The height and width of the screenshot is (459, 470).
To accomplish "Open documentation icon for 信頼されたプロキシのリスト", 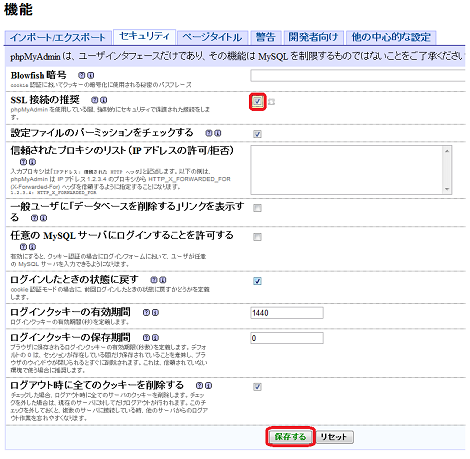I will [x=23, y=162].
